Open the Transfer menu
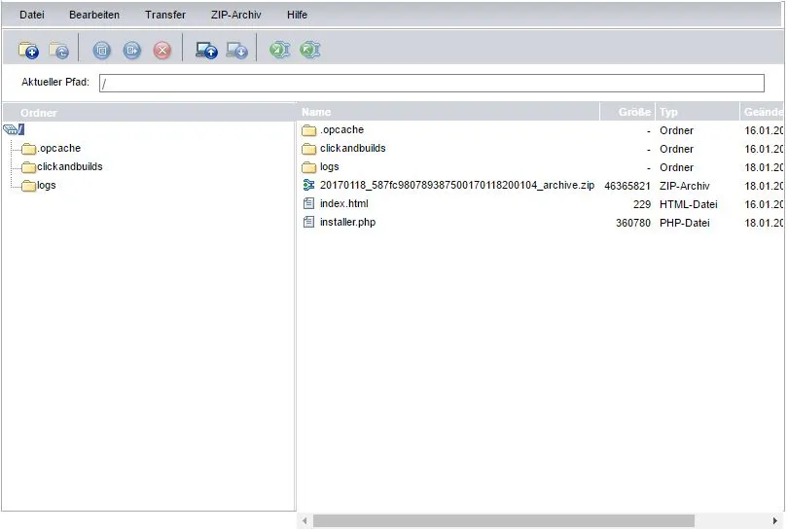Viewport: 788px width, 532px height. [x=164, y=15]
